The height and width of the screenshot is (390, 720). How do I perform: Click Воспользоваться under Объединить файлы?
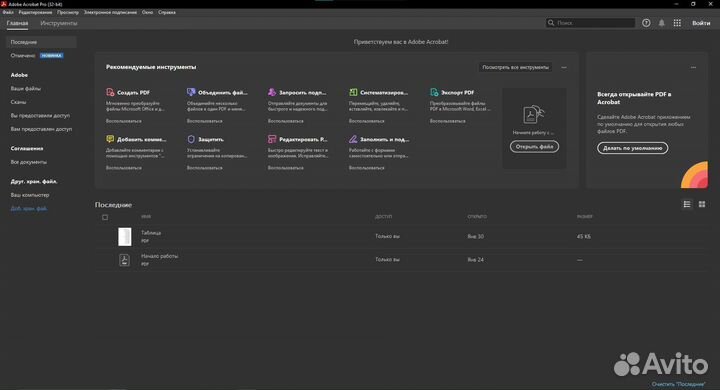tap(204, 121)
